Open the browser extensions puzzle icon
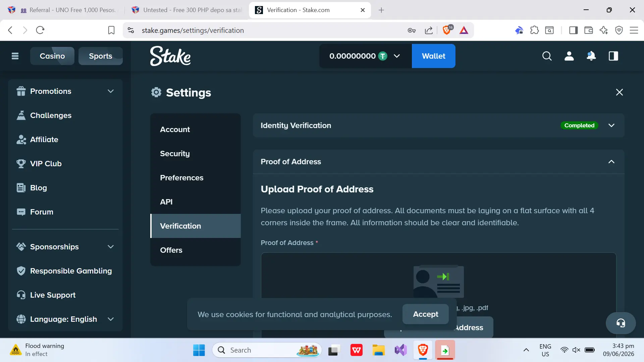Screen dimensions: 644x362 click(535, 30)
